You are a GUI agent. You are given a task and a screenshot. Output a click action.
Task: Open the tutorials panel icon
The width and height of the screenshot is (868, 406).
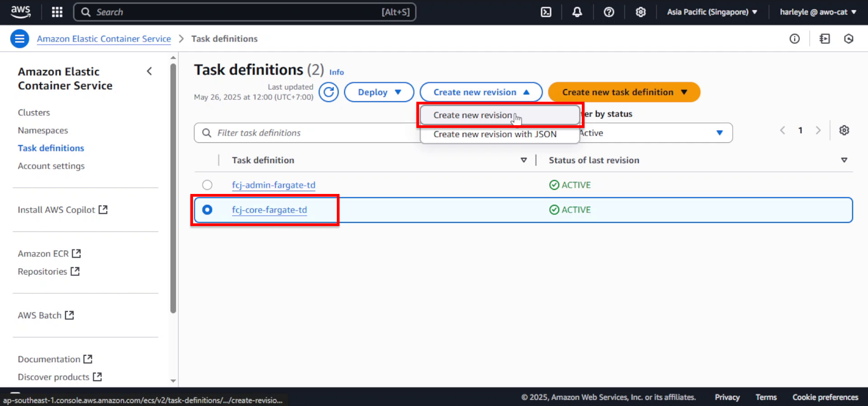coord(825,39)
